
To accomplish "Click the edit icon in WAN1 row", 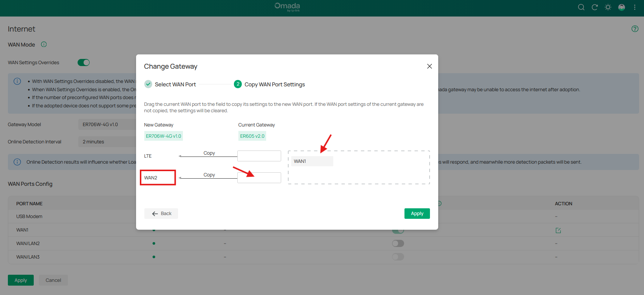I will coord(558,230).
